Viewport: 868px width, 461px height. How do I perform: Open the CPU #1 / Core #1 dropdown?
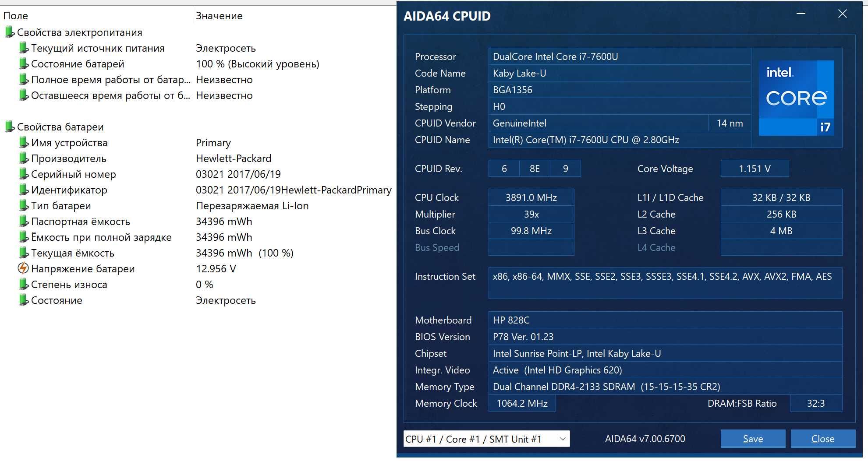click(486, 439)
